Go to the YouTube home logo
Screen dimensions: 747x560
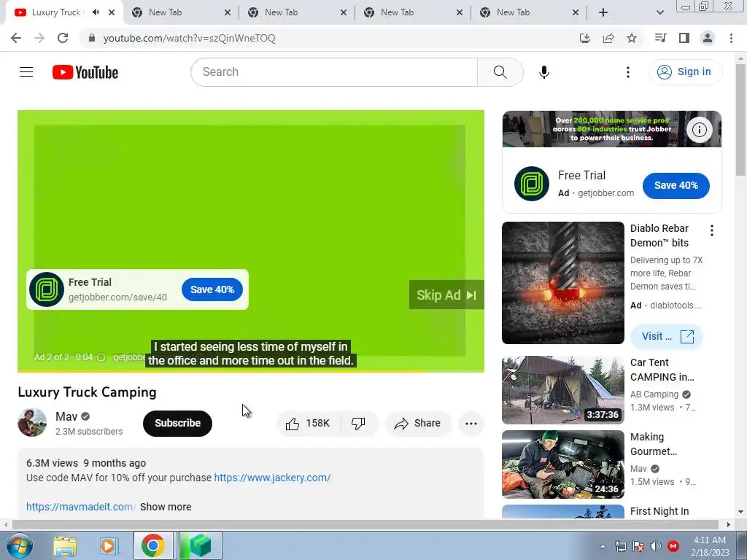point(85,72)
